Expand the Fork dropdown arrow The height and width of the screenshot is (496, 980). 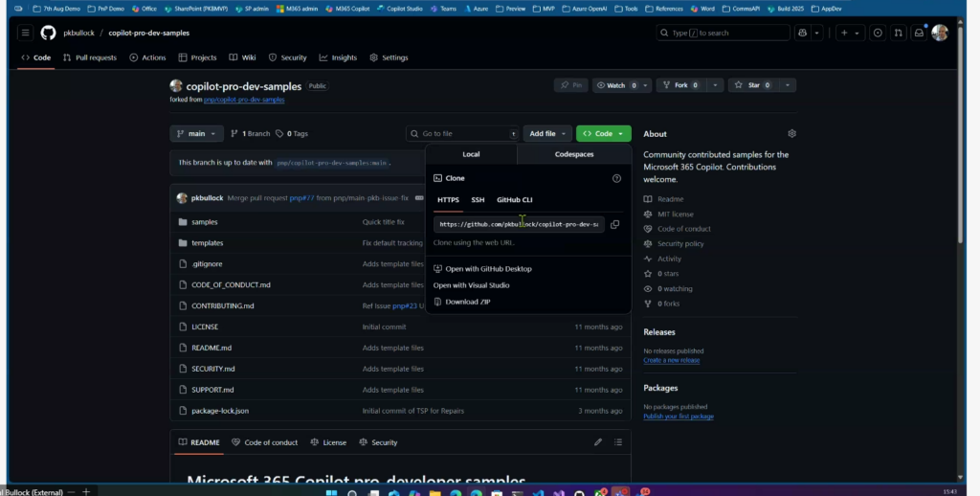(x=715, y=85)
